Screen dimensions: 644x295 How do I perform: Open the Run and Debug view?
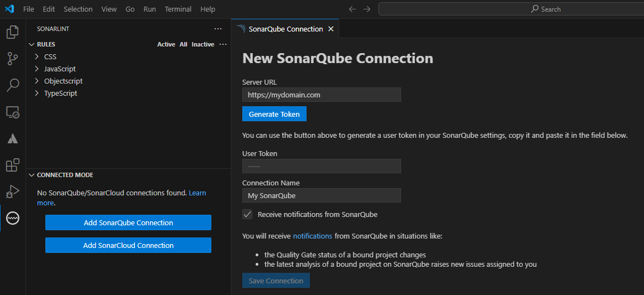[13, 192]
